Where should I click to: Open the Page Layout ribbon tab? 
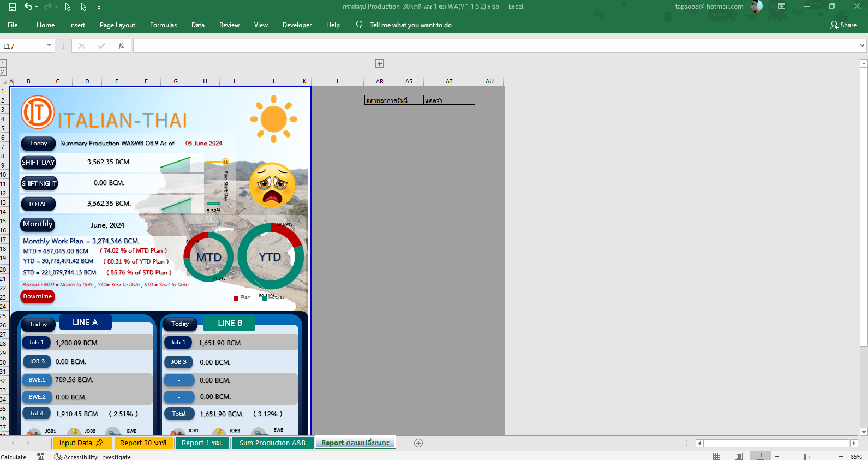pyautogui.click(x=117, y=25)
